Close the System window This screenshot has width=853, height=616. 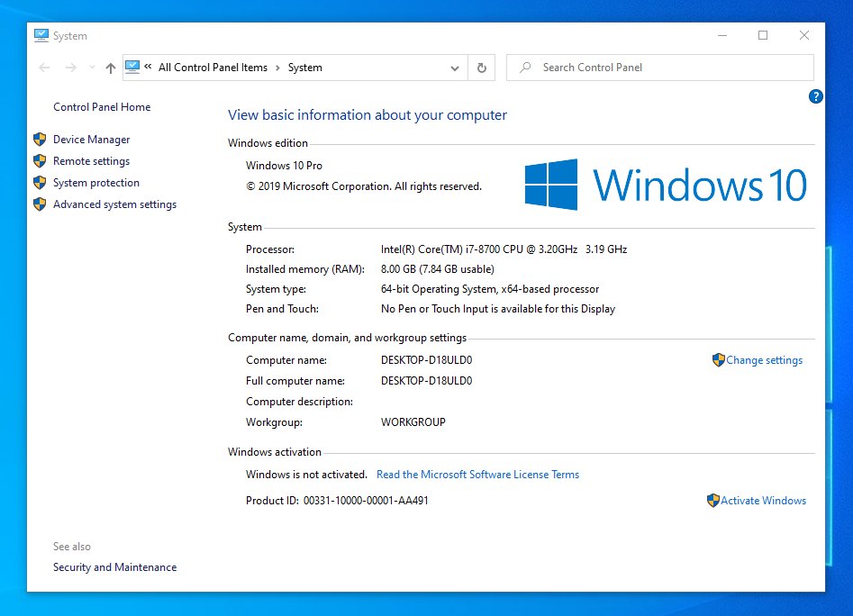[804, 35]
